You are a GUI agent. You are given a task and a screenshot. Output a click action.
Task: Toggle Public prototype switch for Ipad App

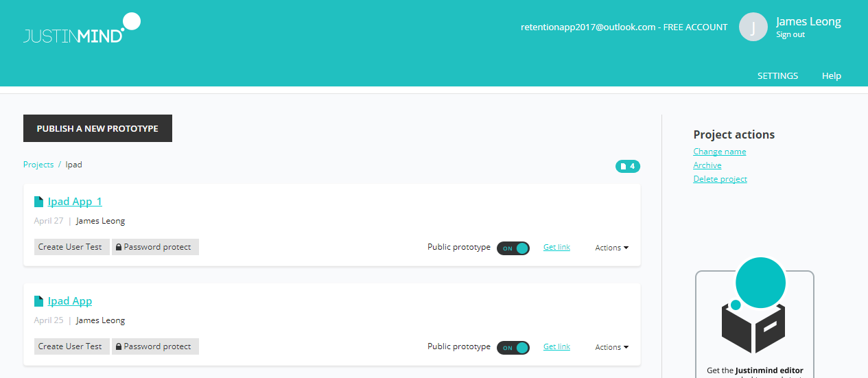pos(513,348)
